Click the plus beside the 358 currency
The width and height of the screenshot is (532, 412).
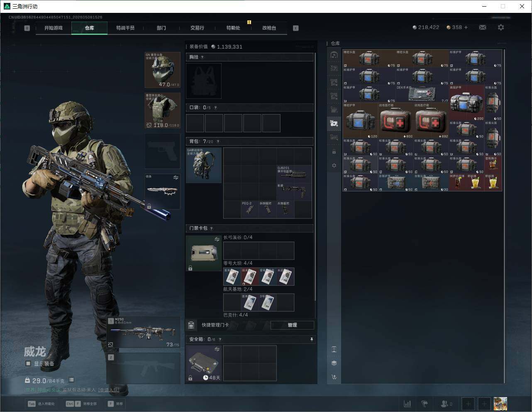[466, 27]
